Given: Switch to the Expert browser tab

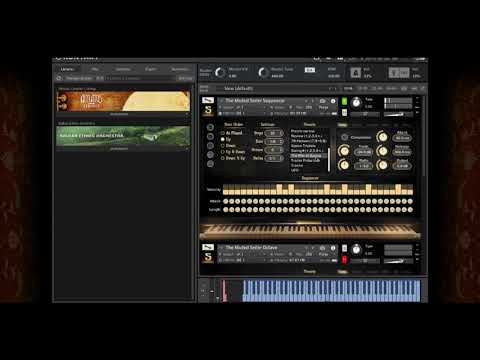Looking at the screenshot, I should tap(151, 69).
